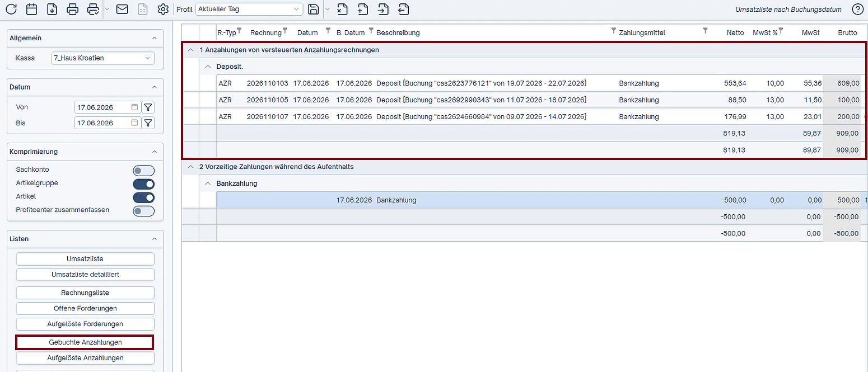Disable the Artikelgruppe toggle

(143, 184)
